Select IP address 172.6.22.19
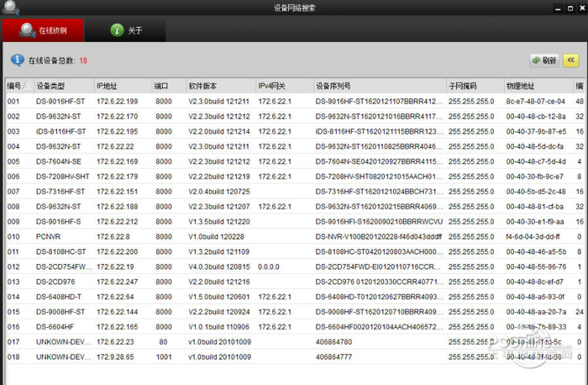588x385 pixels. (115, 266)
